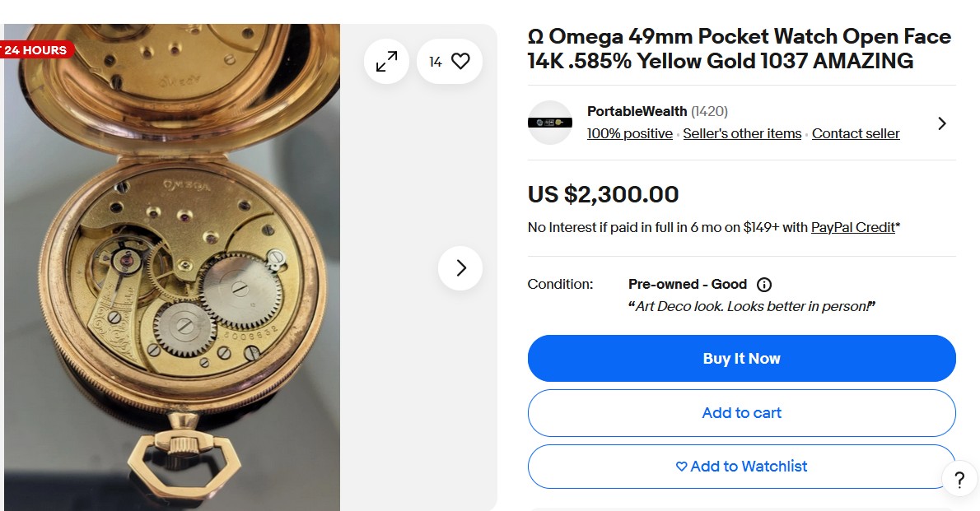The width and height of the screenshot is (980, 511).
Task: Expand seller details with the chevron arrow
Action: [942, 123]
